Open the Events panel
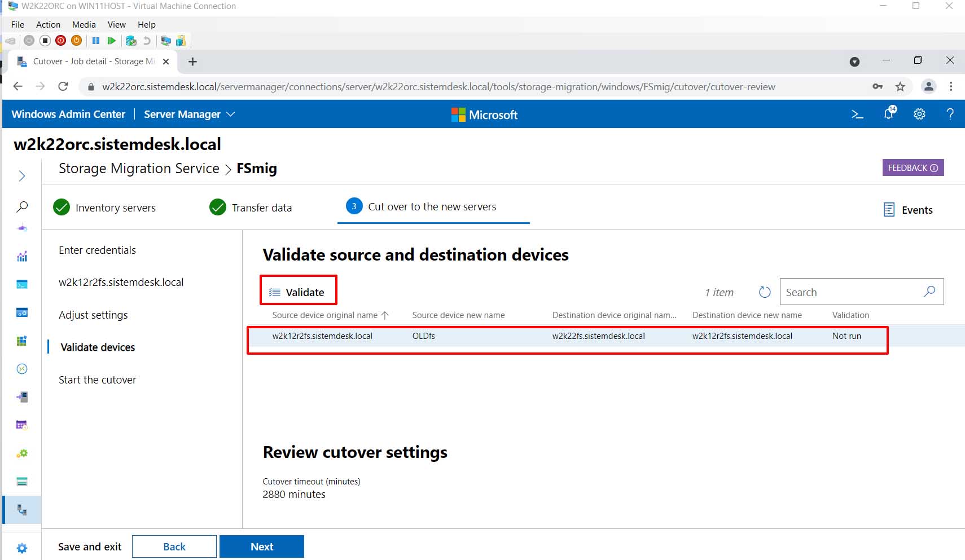 tap(907, 210)
